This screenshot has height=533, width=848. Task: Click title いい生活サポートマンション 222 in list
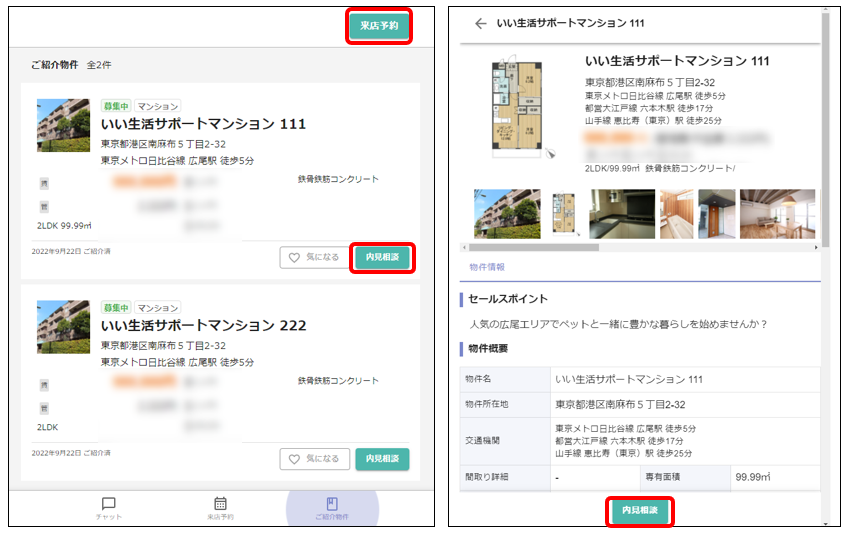click(203, 325)
